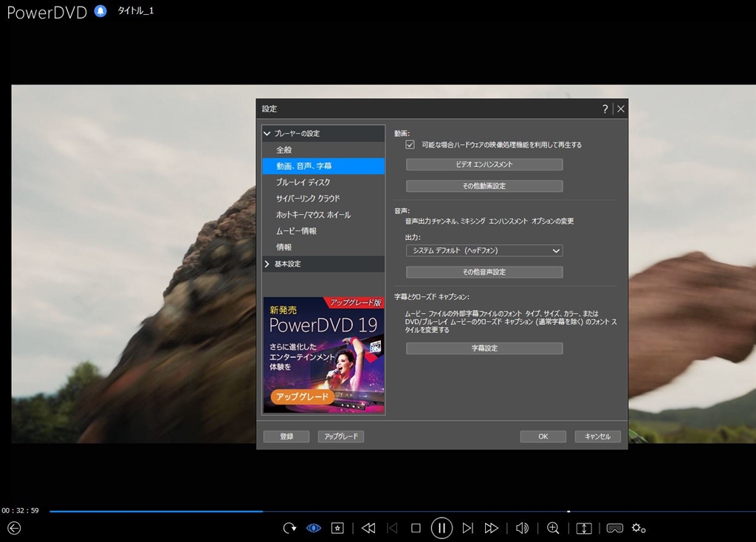Viewport: 756px width, 542px height.
Task: Open the 出力 audio output dropdown
Action: 484,251
